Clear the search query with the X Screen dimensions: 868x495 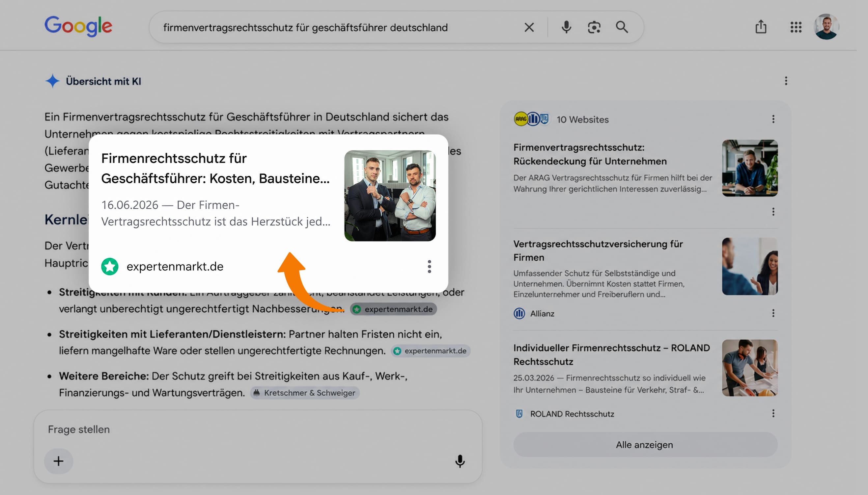click(x=529, y=27)
